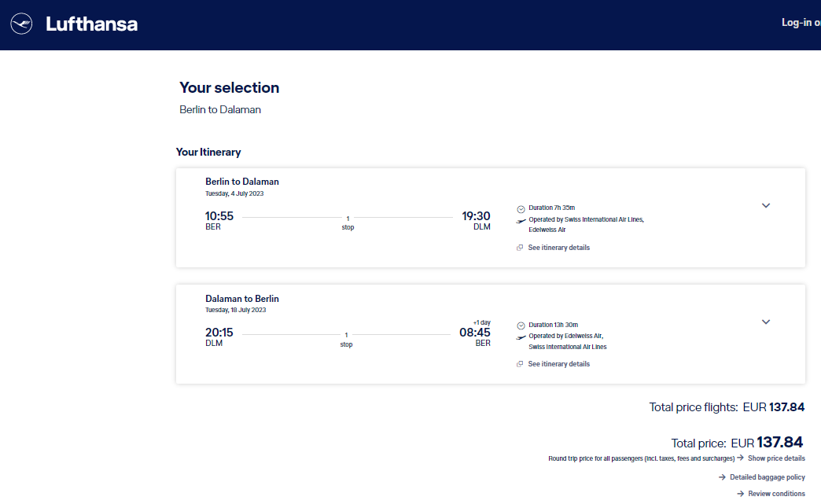
Task: Open the Log-in menu in header
Action: 801,23
